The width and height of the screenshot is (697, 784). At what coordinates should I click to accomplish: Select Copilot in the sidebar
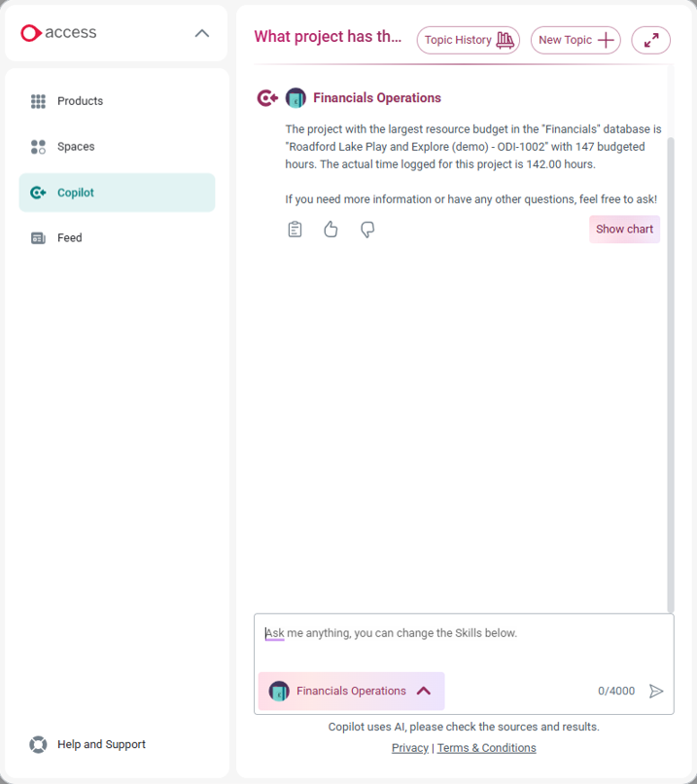coord(75,193)
